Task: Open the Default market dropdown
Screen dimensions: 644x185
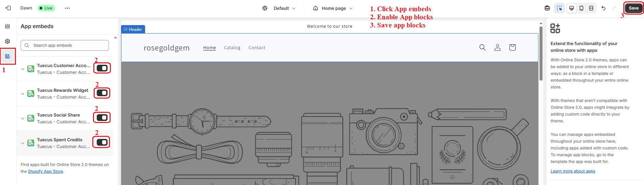Action: click(x=279, y=8)
